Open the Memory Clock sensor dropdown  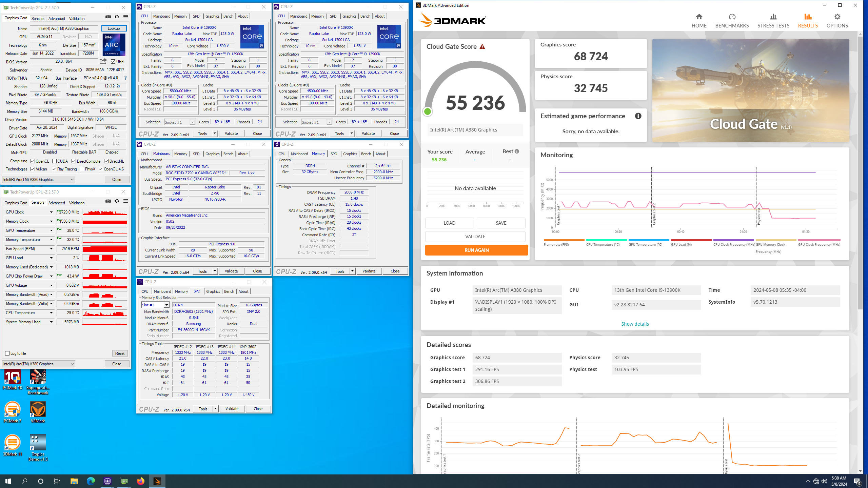pos(51,221)
